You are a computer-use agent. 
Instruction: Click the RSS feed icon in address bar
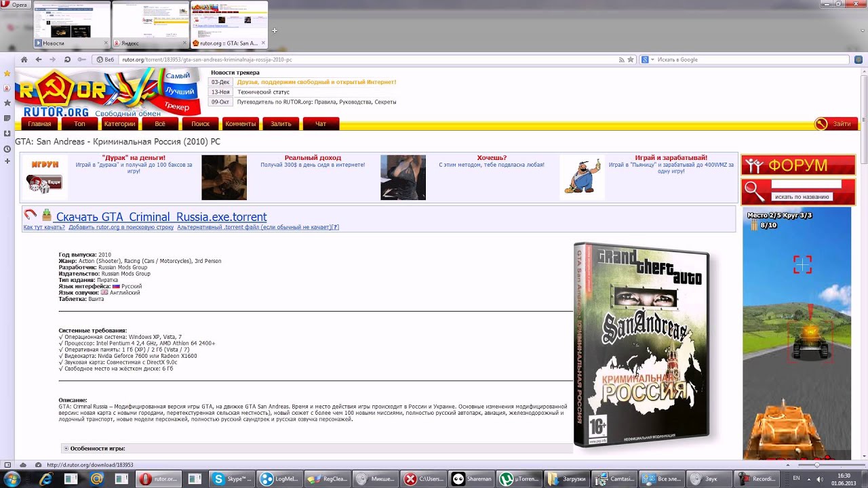(x=621, y=60)
